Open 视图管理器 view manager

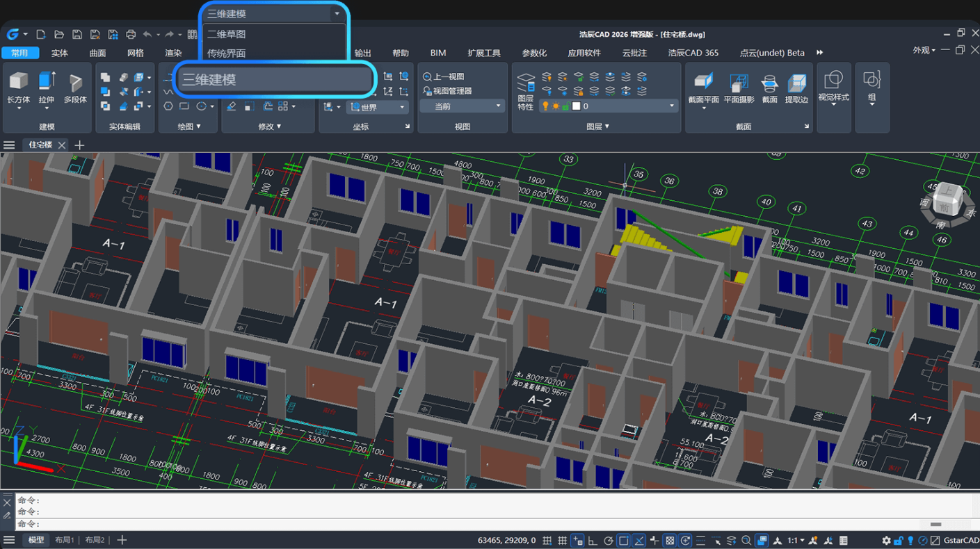click(447, 91)
